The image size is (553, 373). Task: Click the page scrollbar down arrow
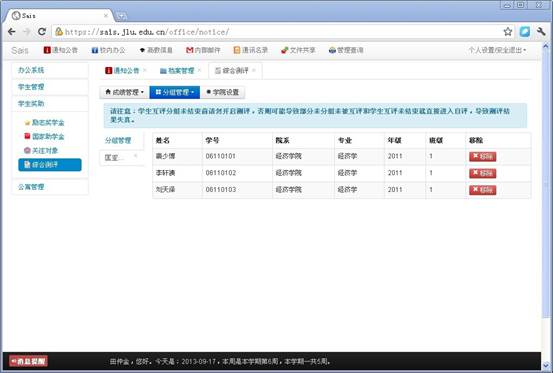tap(546, 365)
